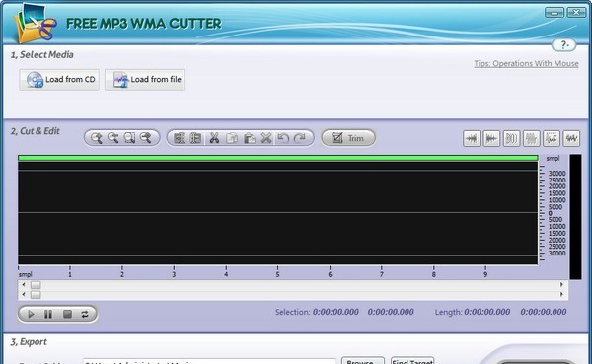Apply the fade in waveform effect

point(472,138)
